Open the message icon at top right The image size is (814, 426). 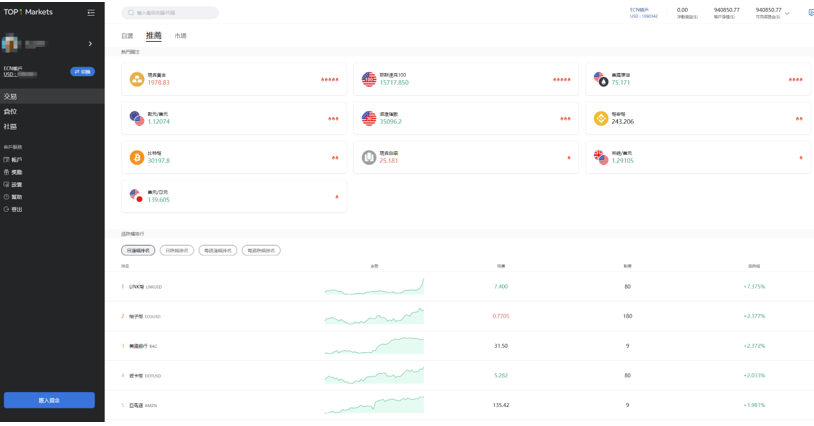click(x=809, y=13)
